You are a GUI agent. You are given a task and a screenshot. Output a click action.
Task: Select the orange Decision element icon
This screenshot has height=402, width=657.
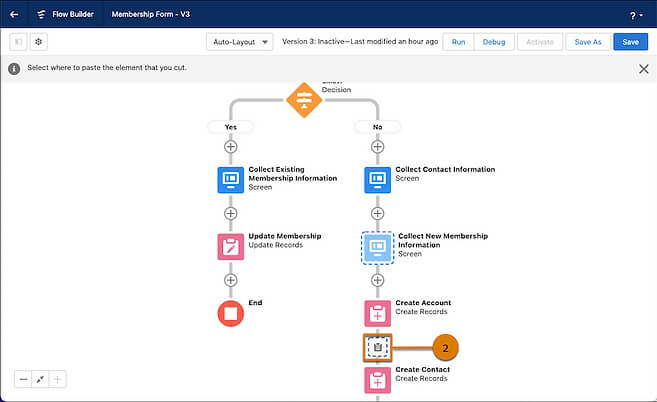click(303, 99)
